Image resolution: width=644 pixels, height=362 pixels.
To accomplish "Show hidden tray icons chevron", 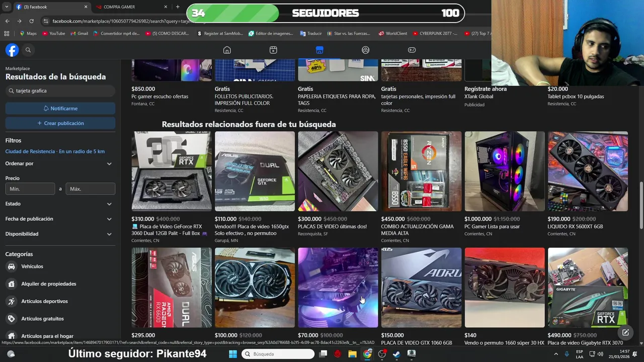I will pyautogui.click(x=556, y=354).
